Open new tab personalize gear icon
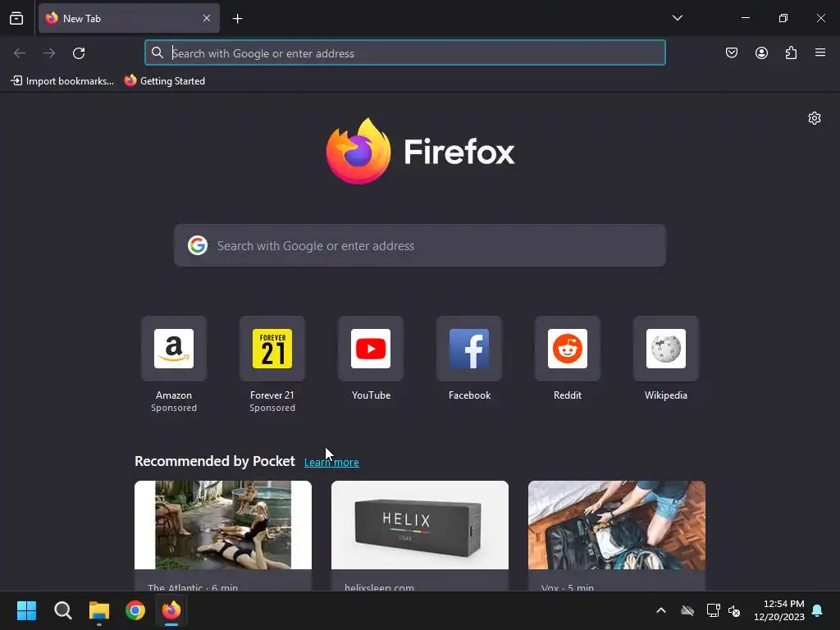 (x=815, y=118)
